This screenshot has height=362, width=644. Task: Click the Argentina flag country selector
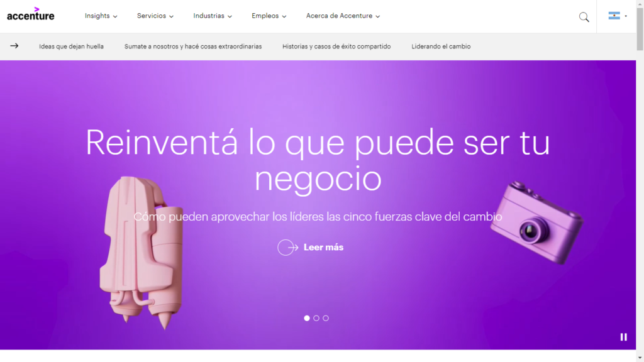pyautogui.click(x=618, y=16)
